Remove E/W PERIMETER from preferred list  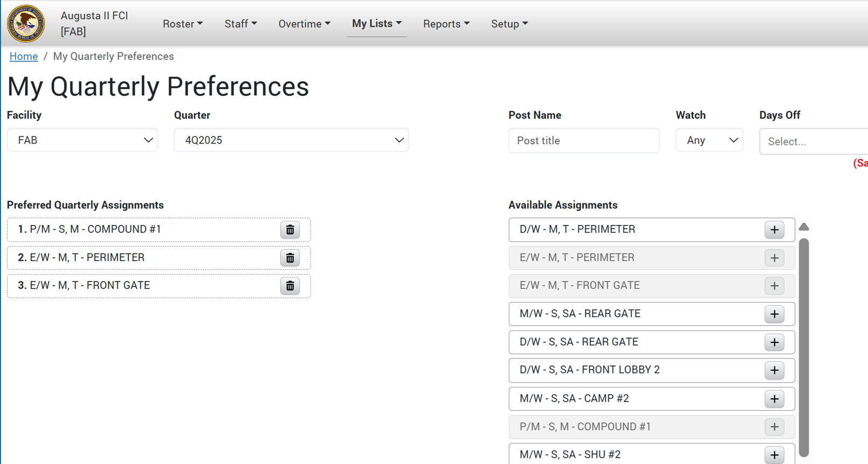pos(290,258)
